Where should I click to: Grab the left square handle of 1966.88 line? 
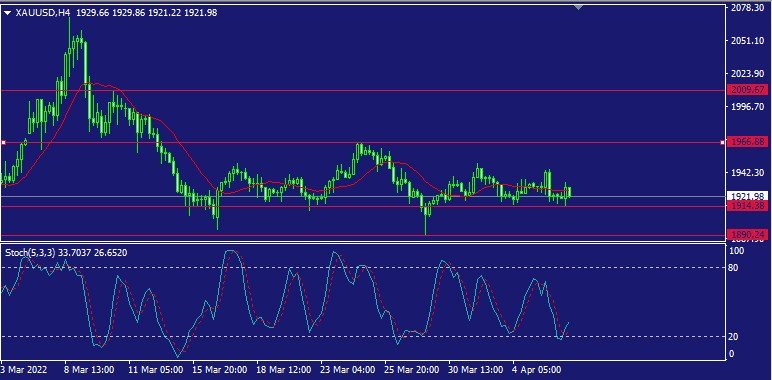point(3,143)
